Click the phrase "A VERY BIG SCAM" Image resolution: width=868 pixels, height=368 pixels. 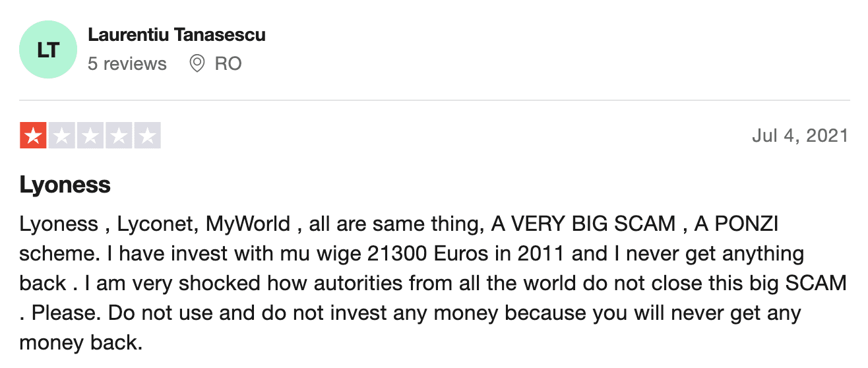coord(584,224)
